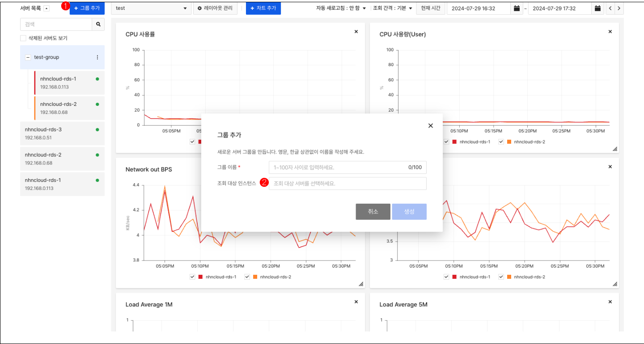644x344 pixels.
Task: Focus the server 검색 input field
Action: click(x=56, y=25)
